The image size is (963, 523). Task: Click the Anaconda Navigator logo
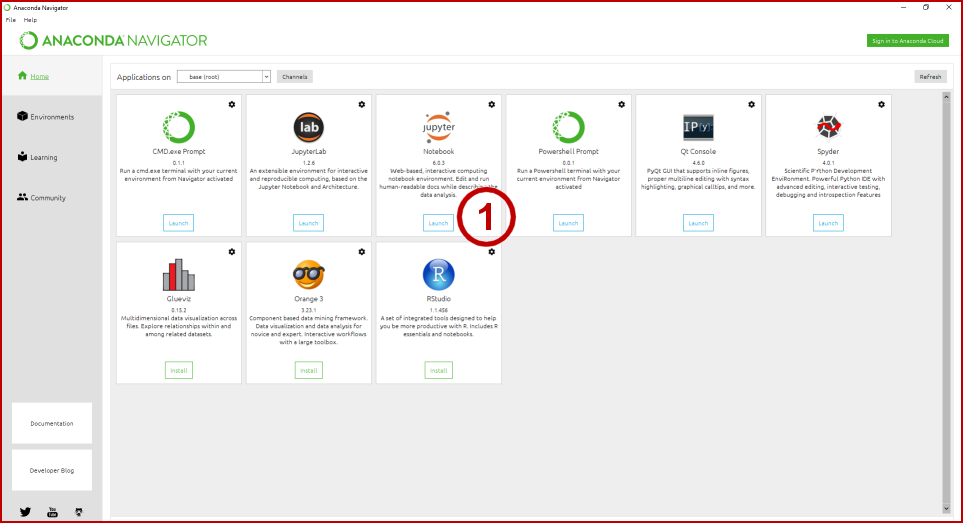click(113, 41)
